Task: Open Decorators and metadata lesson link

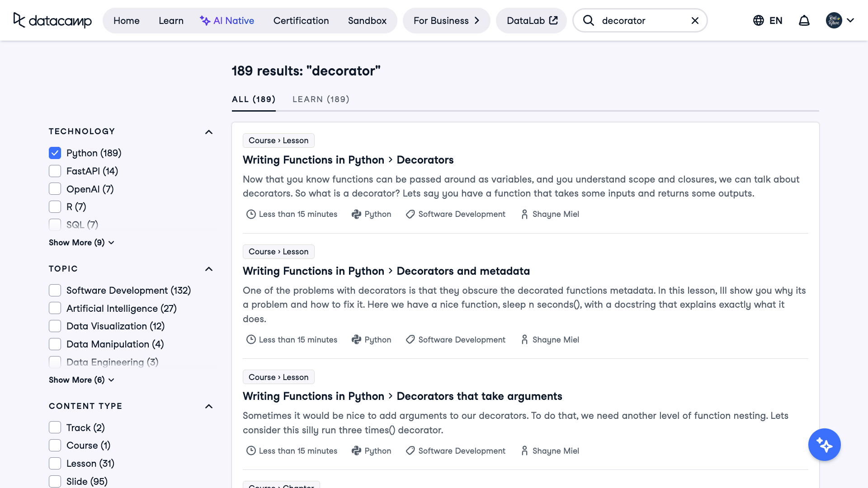Action: pos(463,271)
